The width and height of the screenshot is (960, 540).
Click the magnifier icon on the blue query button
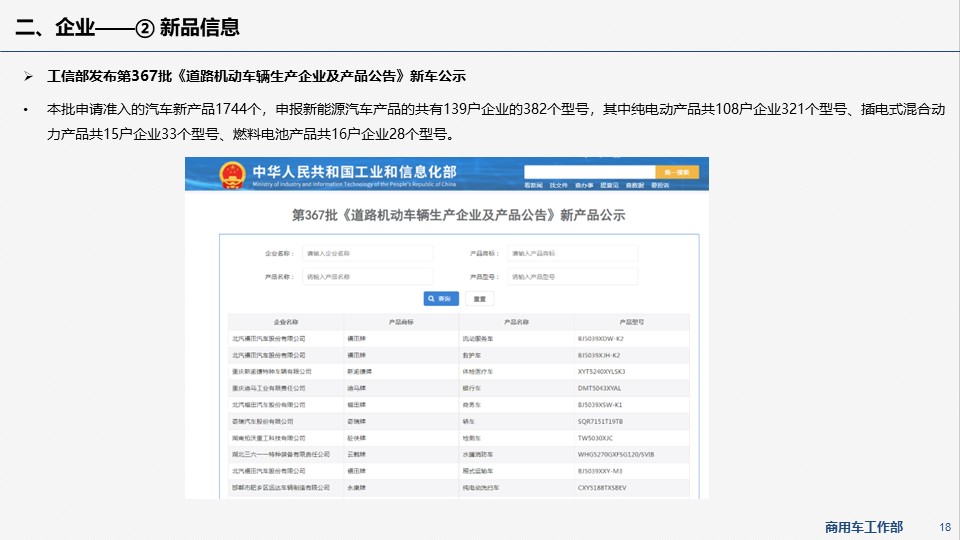(432, 299)
